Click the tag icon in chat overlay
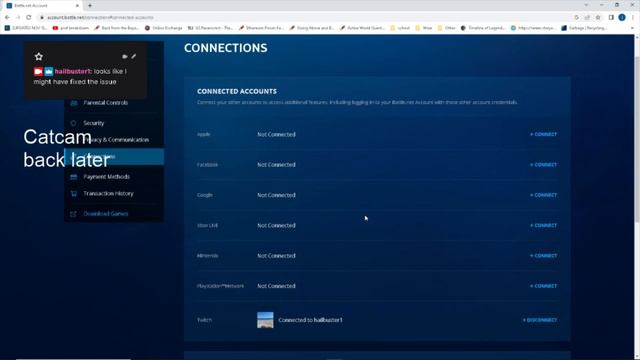Viewport: 640px width, 360px height. [x=124, y=56]
